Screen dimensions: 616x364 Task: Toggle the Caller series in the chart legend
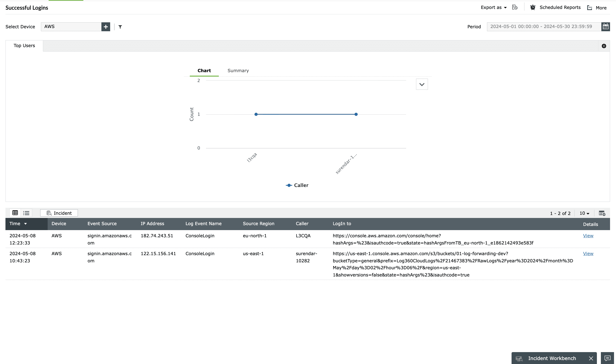[297, 185]
